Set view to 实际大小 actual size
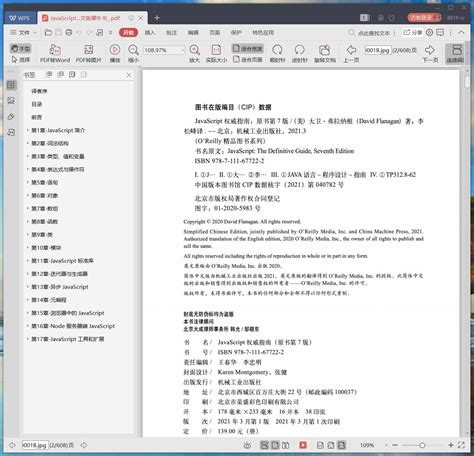This screenshot has width=474, height=456. [x=216, y=53]
